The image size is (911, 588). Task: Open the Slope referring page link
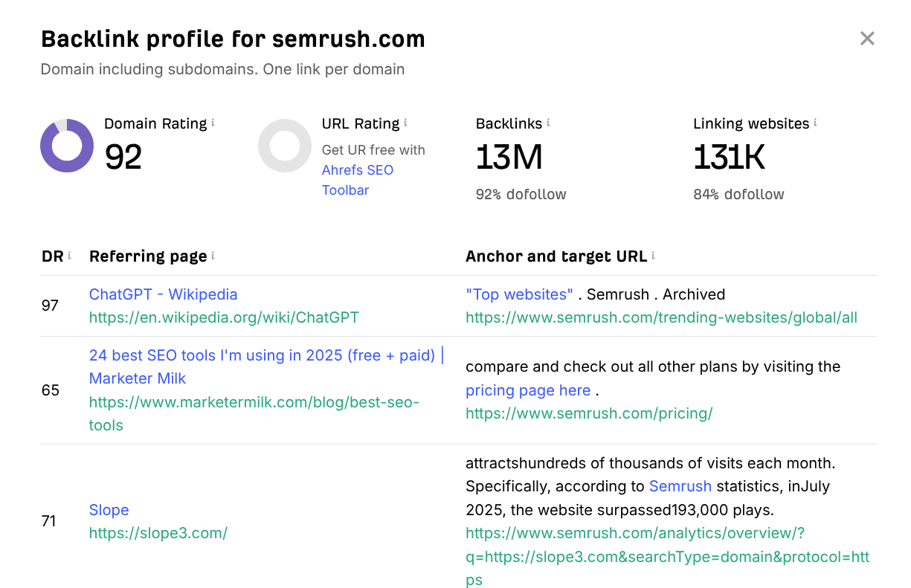[109, 510]
